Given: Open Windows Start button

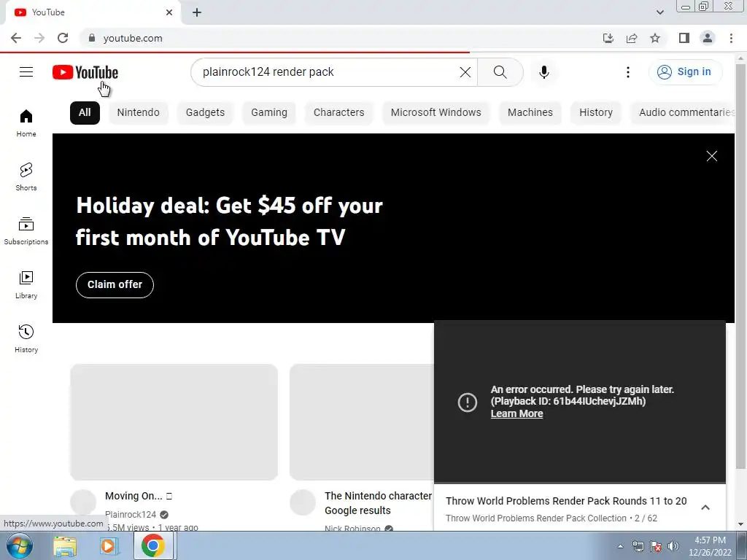Looking at the screenshot, I should [x=20, y=545].
